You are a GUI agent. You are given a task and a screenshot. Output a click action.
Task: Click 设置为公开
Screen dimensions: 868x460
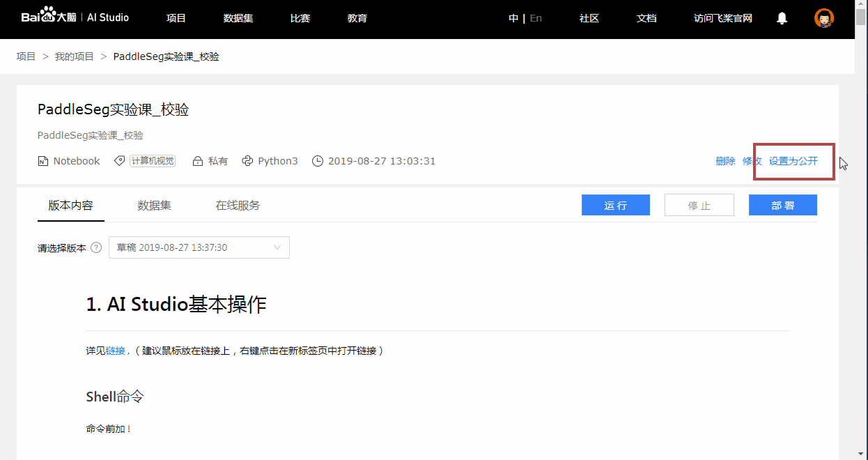[x=793, y=161]
